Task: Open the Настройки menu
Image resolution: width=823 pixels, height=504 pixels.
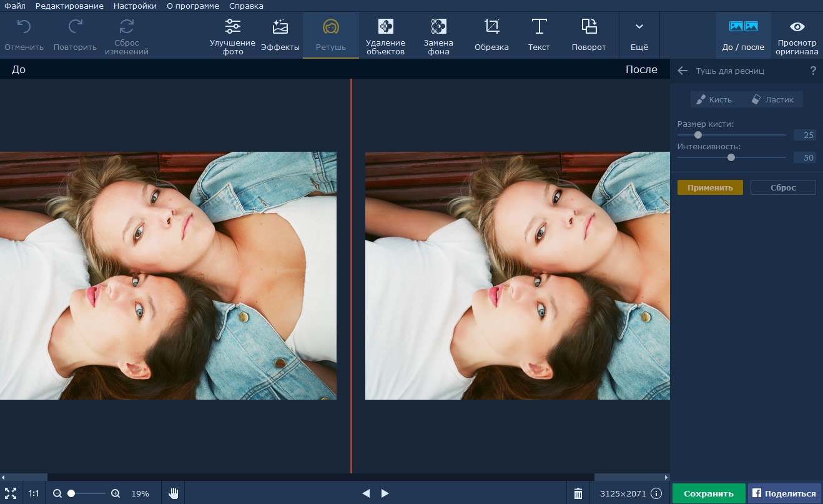Action: [135, 6]
